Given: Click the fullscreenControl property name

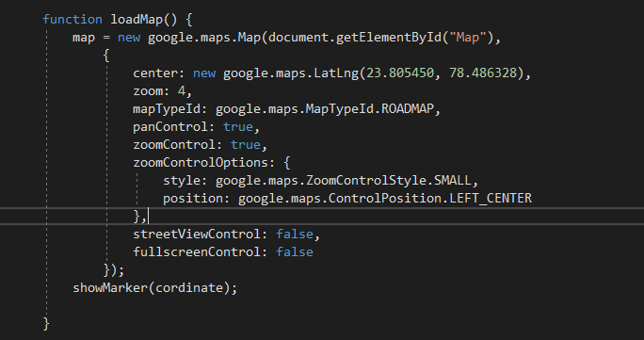Looking at the screenshot, I should tap(197, 251).
